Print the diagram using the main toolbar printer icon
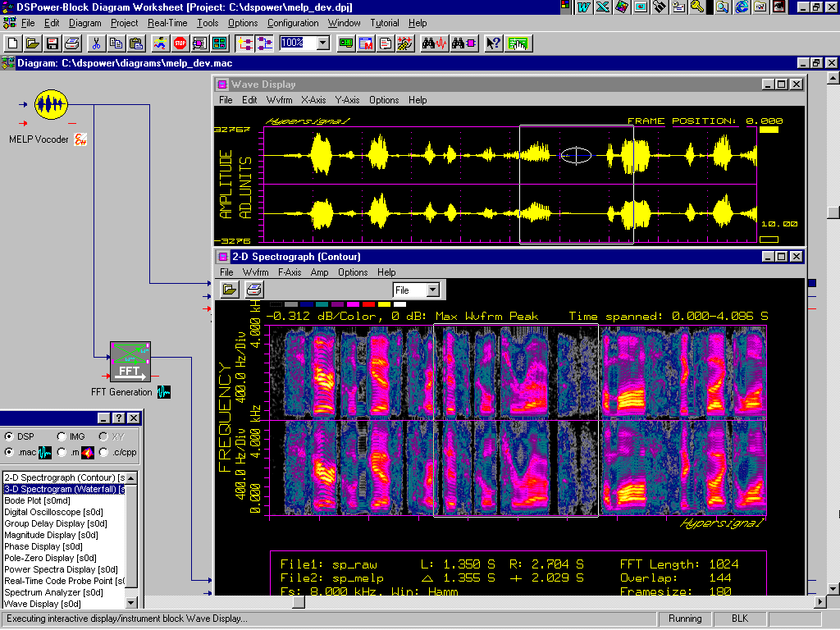The width and height of the screenshot is (840, 630). 72,43
